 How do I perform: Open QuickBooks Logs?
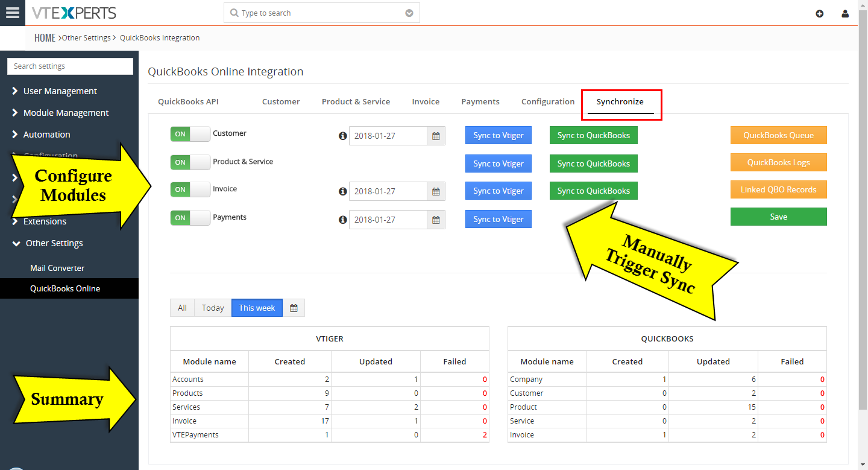[779, 162]
